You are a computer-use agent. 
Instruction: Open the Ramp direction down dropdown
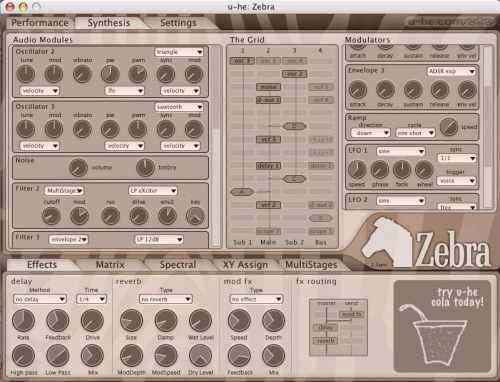coord(370,133)
